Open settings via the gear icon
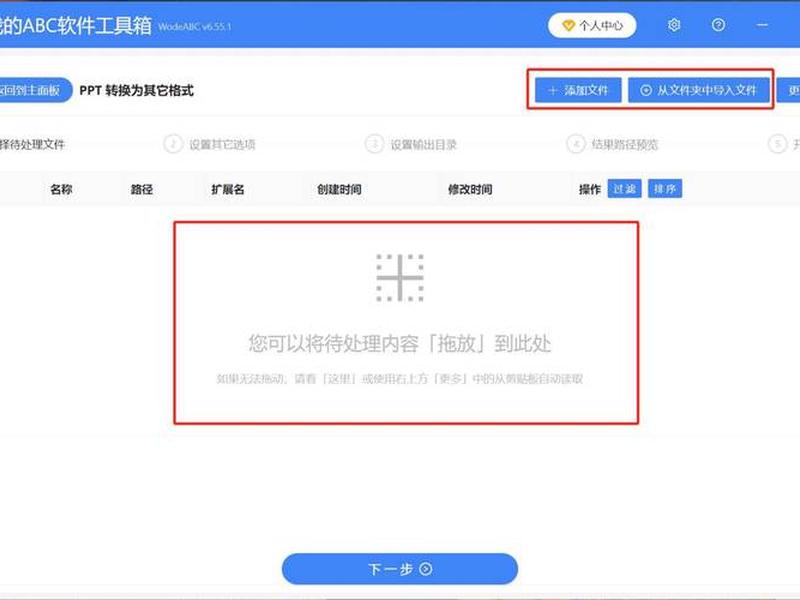The height and width of the screenshot is (600, 800). pyautogui.click(x=674, y=25)
